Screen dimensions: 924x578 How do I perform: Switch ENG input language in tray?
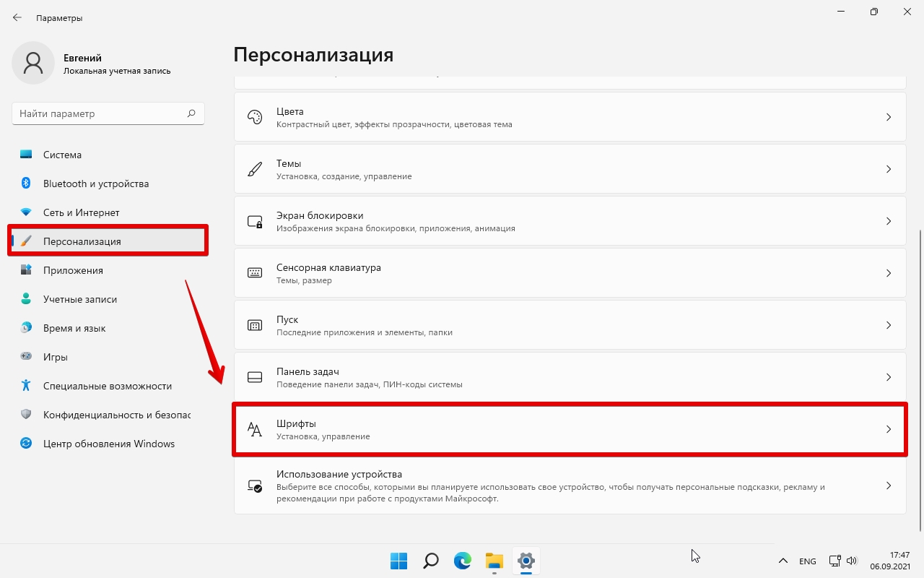808,561
